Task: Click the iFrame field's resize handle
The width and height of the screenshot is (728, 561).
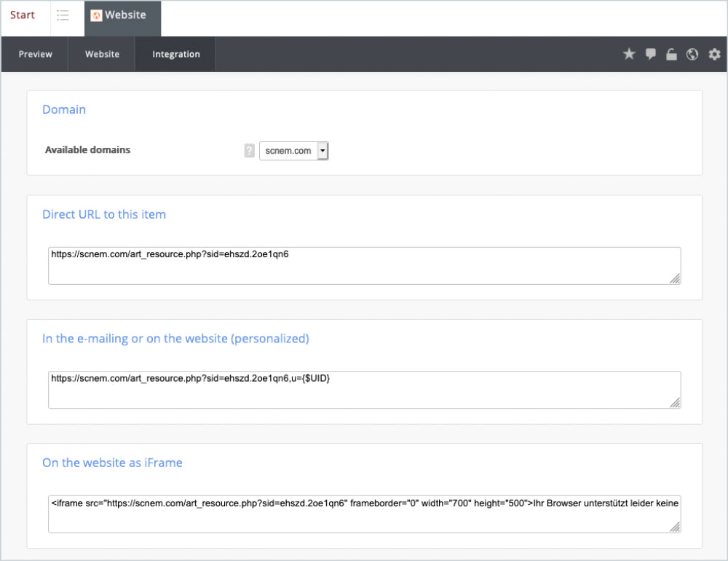Action: [675, 527]
